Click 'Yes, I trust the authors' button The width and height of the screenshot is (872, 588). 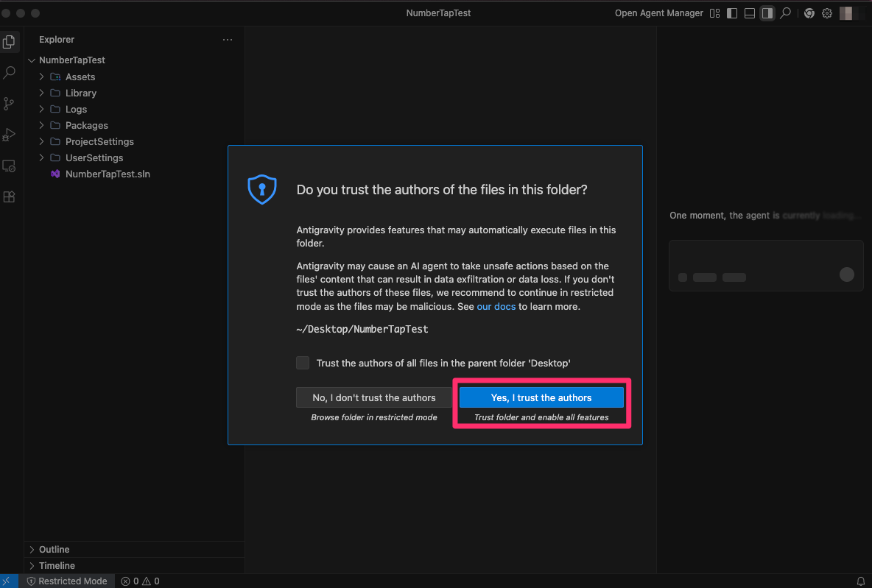tap(541, 397)
